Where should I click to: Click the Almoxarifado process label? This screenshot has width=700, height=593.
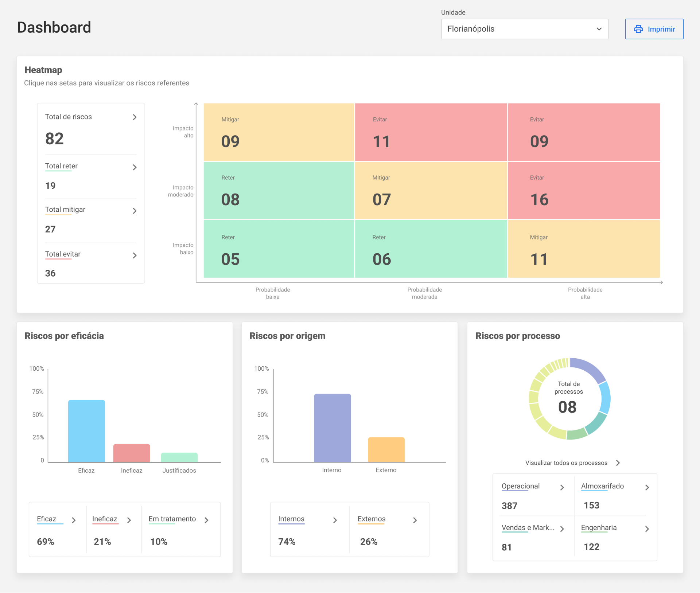(x=602, y=486)
